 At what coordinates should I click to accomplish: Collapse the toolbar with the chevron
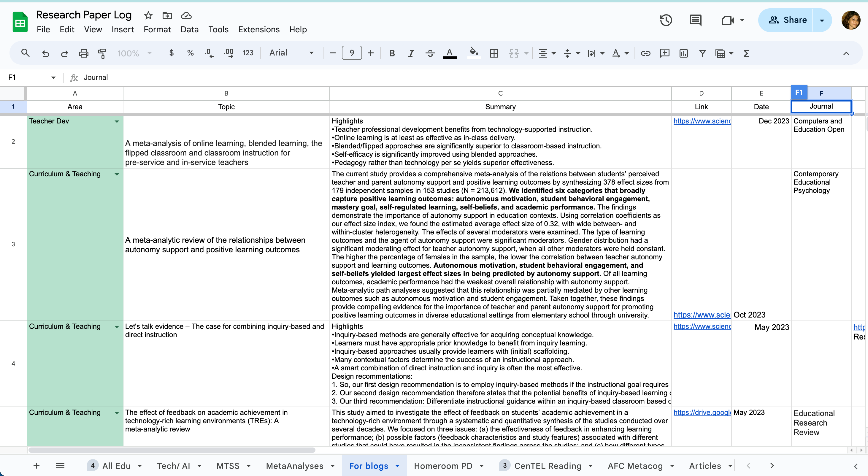pos(846,53)
